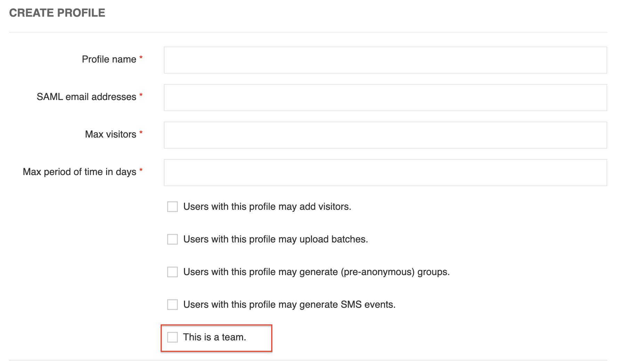Image resolution: width=626 pixels, height=364 pixels.
Task: Click the 'This is a team.' label text
Action: pos(215,337)
